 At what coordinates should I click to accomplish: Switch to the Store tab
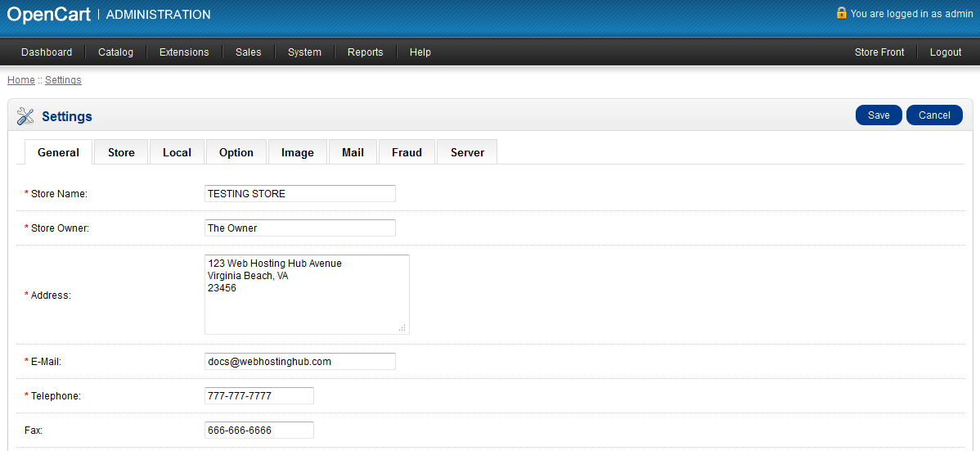point(121,152)
